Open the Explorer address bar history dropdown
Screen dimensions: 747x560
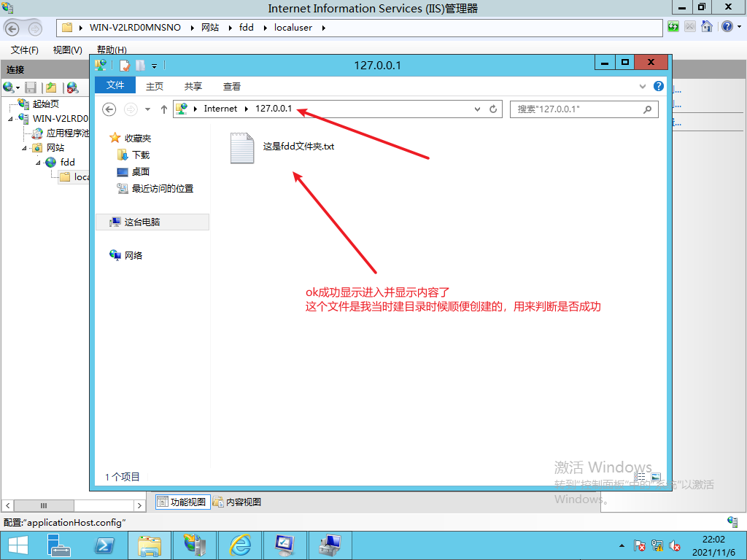click(x=477, y=109)
